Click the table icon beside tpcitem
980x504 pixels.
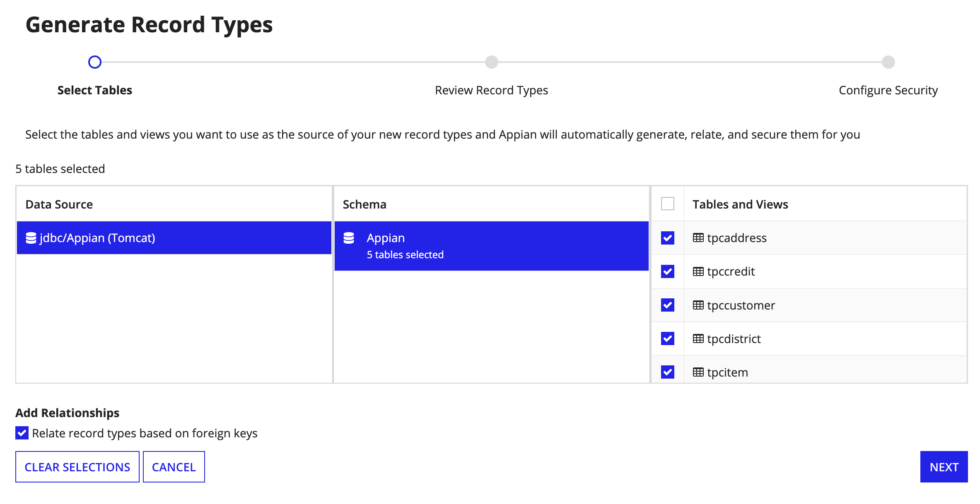point(698,372)
